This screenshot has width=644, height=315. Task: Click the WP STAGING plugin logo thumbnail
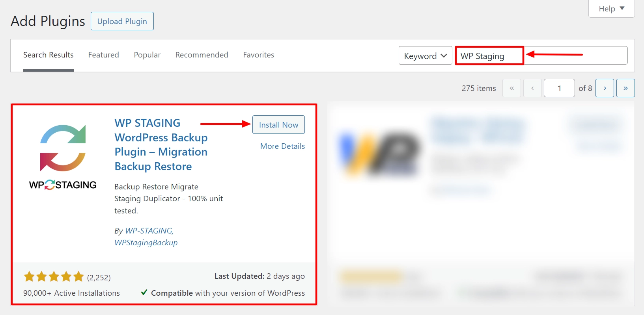pos(63,157)
